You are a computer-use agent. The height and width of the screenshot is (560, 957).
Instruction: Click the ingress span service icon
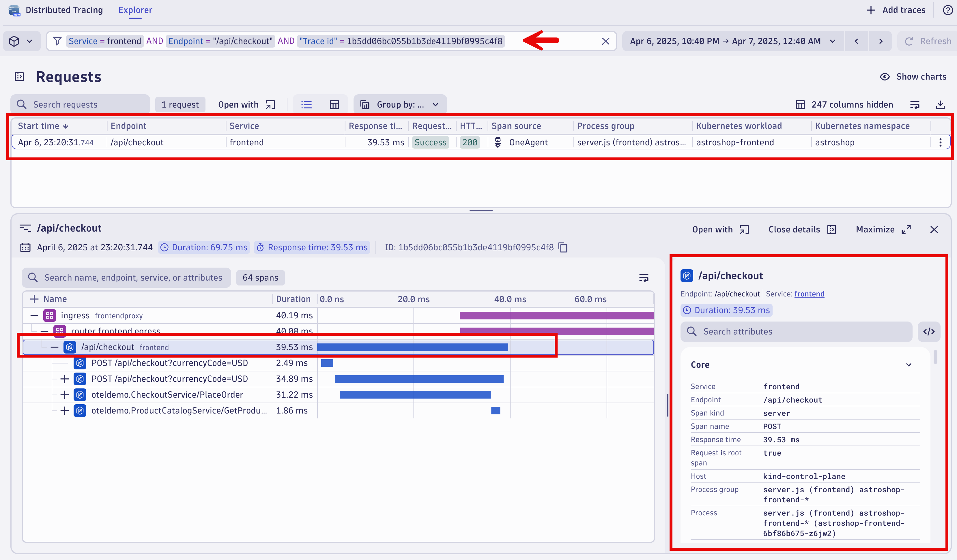point(49,315)
